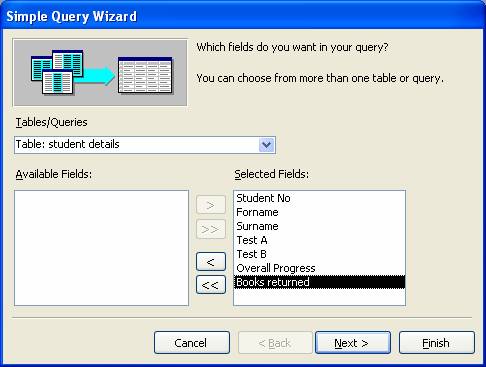Select the Forname field
The height and width of the screenshot is (367, 486).
319,212
